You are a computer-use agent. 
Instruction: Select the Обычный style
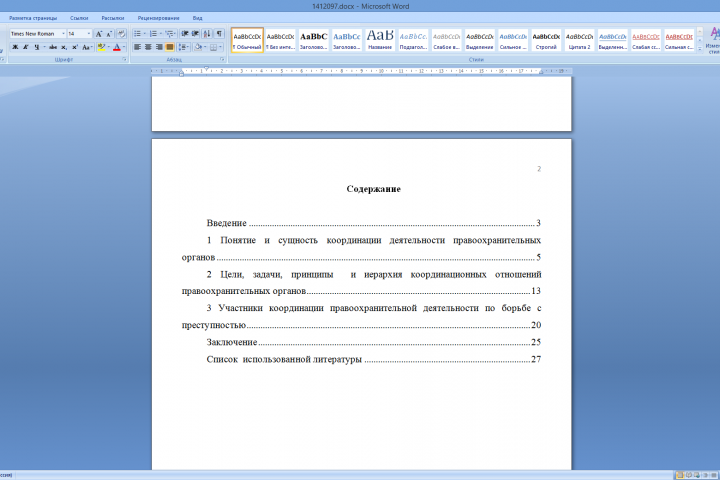click(247, 40)
